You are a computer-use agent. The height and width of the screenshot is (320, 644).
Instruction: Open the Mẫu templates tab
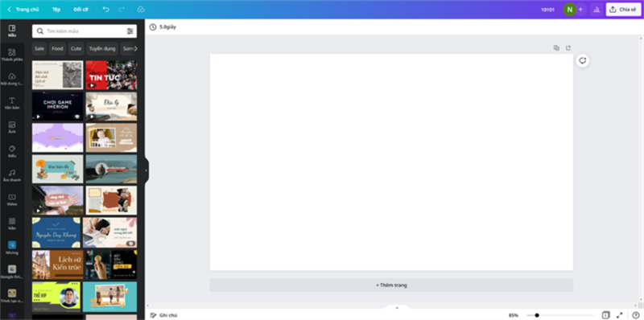(x=12, y=31)
